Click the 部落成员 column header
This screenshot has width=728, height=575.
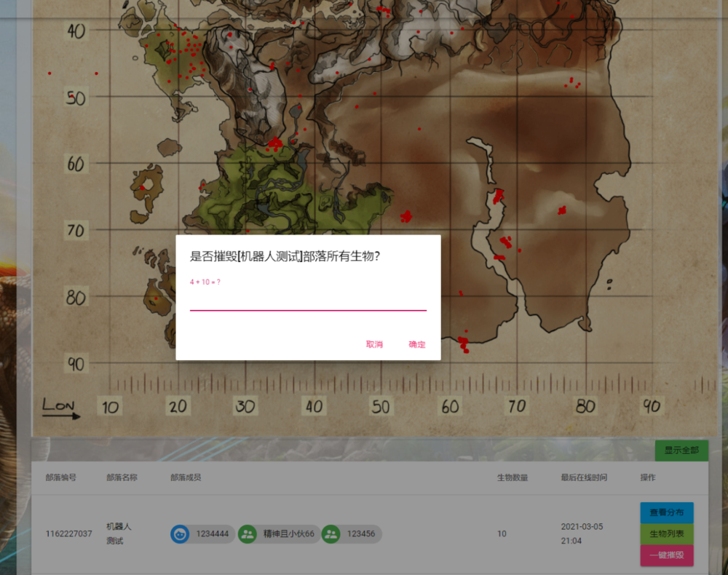tap(186, 478)
